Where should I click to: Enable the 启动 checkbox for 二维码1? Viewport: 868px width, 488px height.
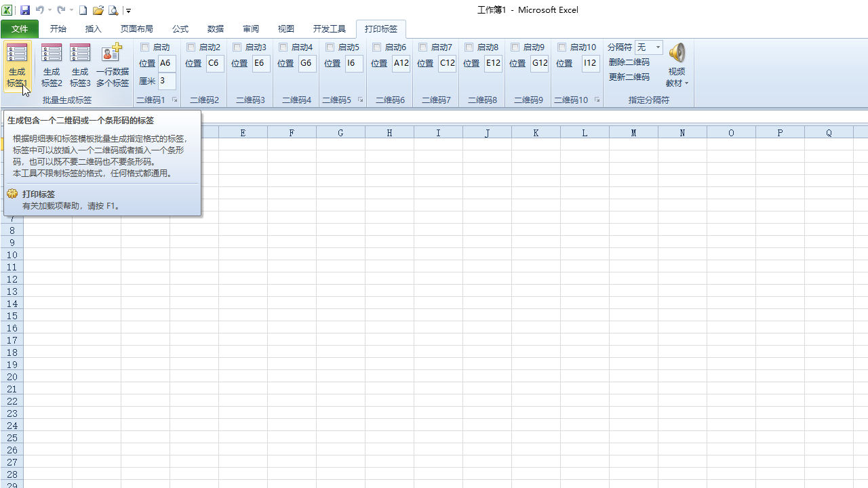click(x=145, y=47)
